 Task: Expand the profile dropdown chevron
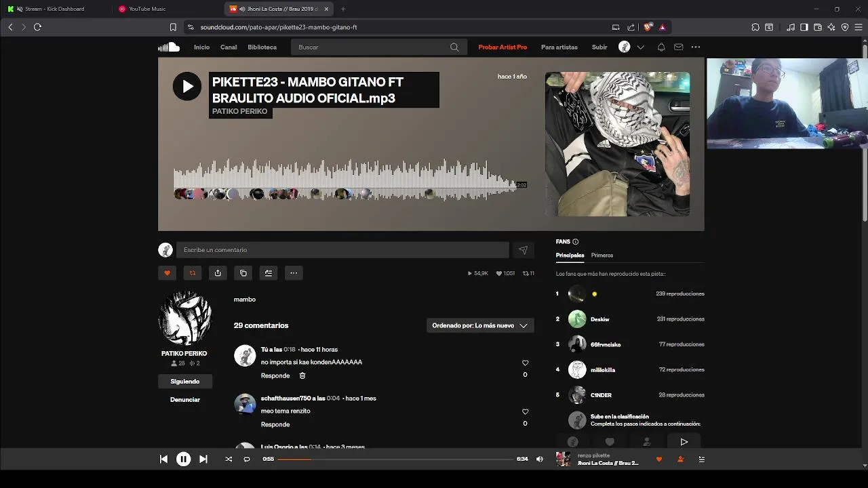tap(640, 47)
